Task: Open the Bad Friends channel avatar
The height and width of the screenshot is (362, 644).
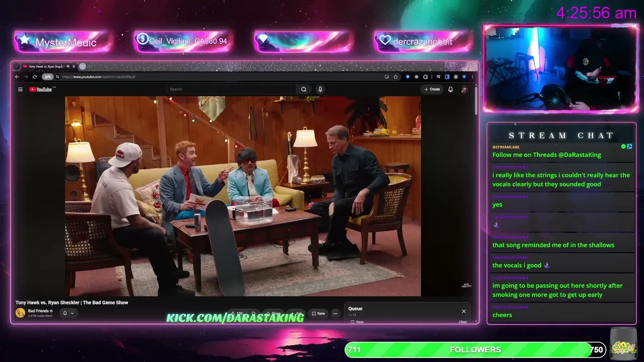Action: [20, 313]
